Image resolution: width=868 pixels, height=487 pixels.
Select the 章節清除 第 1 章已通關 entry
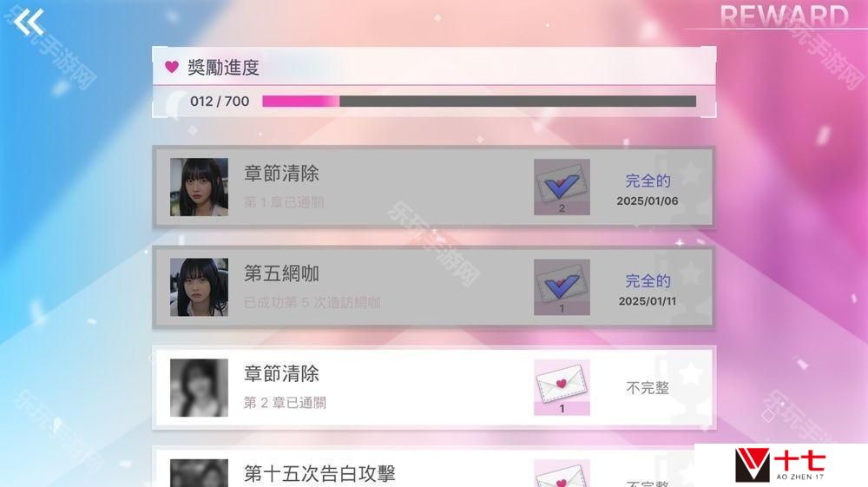point(433,187)
